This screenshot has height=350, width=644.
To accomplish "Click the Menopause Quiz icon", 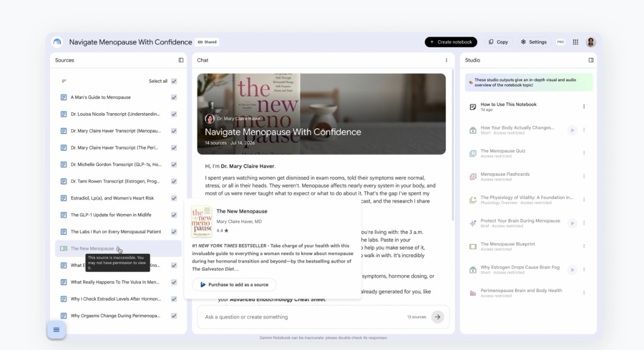I will 473,154.
